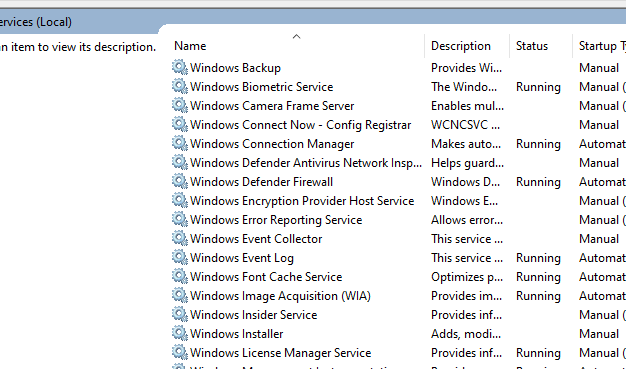Click gear icon of Windows License Manager Service
The width and height of the screenshot is (626, 369).
pyautogui.click(x=180, y=352)
